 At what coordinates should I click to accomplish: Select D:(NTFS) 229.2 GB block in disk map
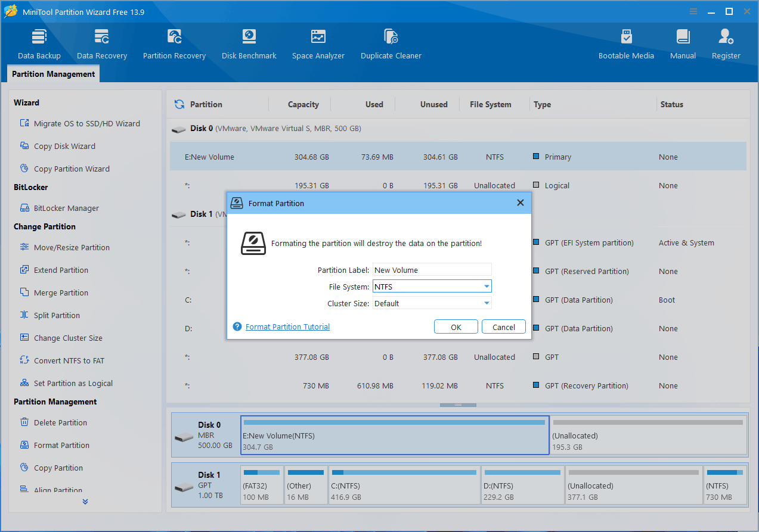pyautogui.click(x=522, y=486)
